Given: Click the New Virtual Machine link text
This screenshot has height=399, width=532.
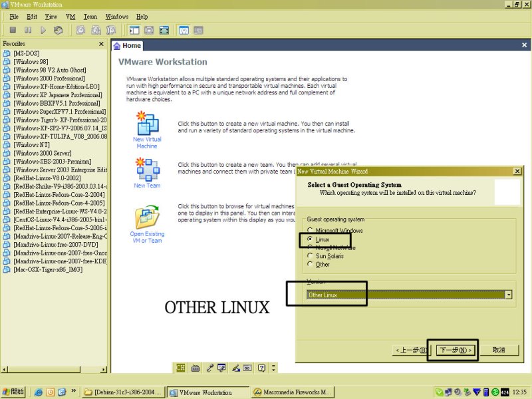Looking at the screenshot, I should [x=147, y=143].
